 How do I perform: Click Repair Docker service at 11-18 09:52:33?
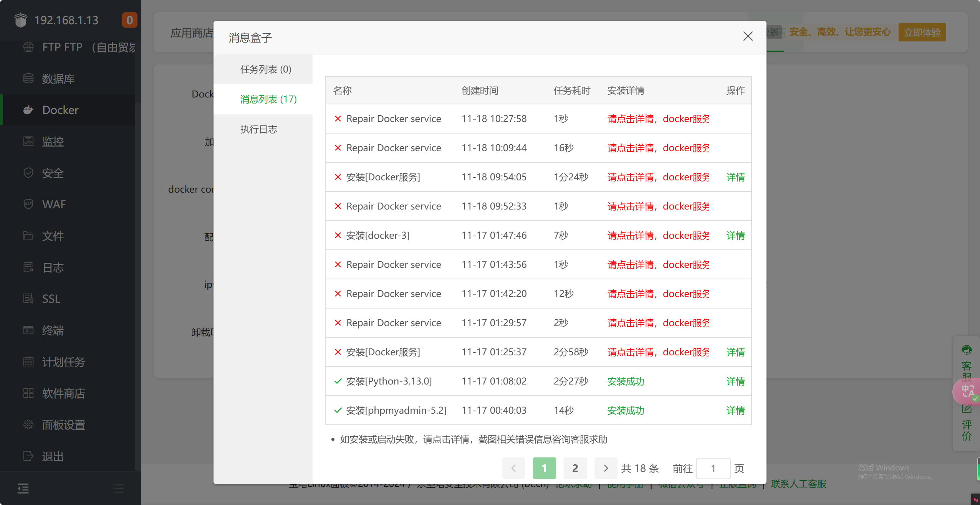pyautogui.click(x=394, y=206)
